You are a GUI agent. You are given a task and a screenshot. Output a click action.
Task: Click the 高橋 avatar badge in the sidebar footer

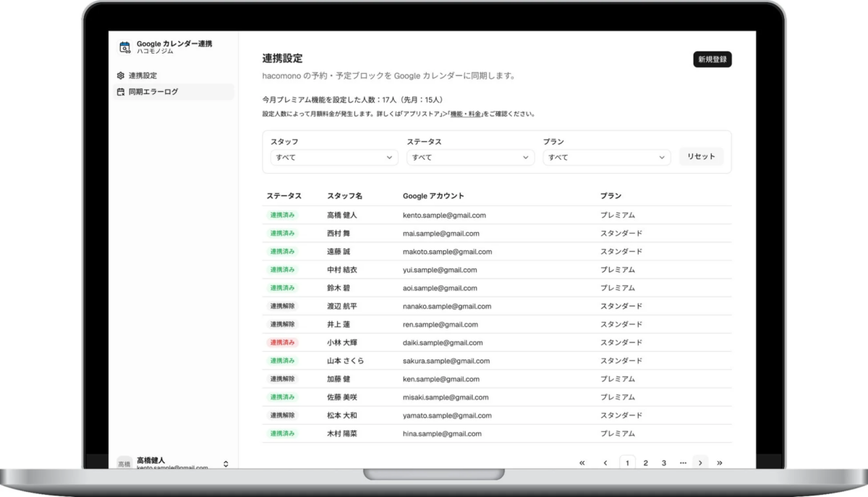124,464
